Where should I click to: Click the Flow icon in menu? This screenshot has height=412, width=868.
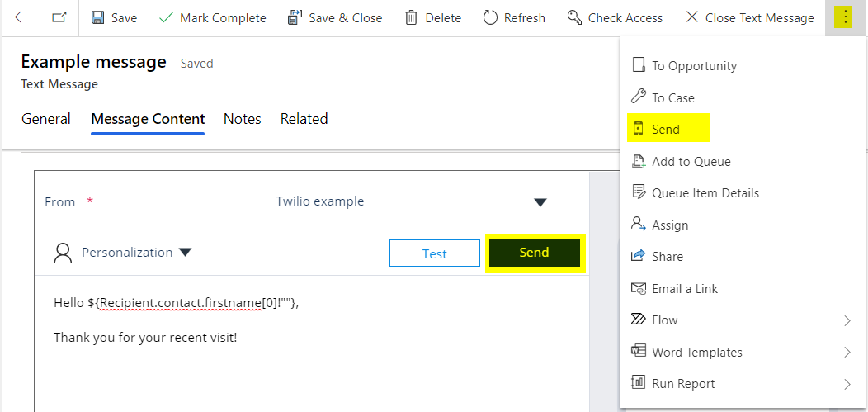point(639,320)
